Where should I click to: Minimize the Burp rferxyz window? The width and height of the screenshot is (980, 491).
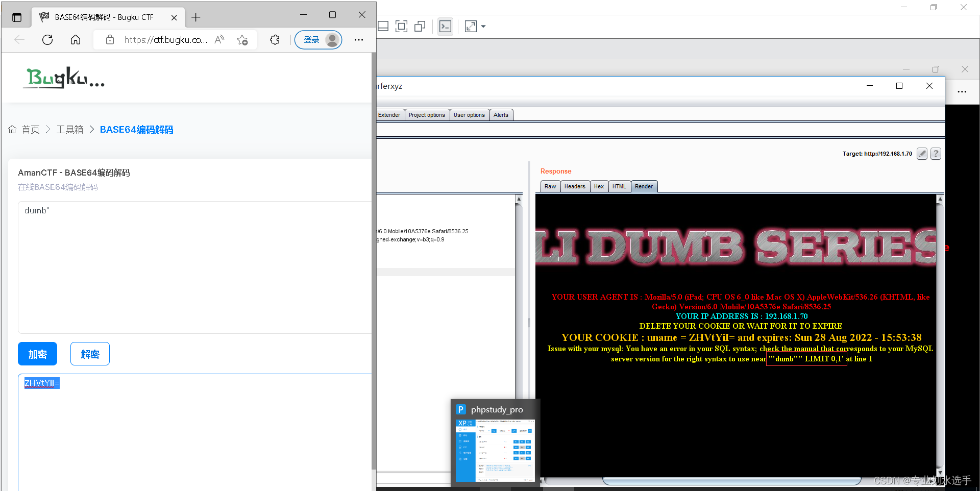point(870,86)
